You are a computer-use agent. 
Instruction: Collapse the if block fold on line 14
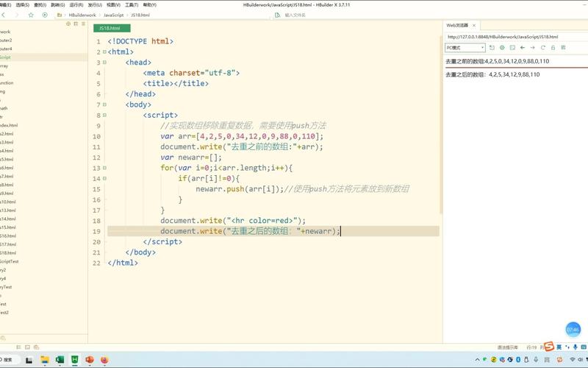click(x=104, y=178)
